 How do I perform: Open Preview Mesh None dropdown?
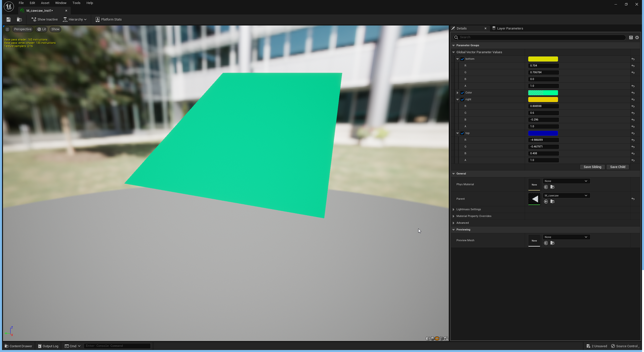(566, 237)
